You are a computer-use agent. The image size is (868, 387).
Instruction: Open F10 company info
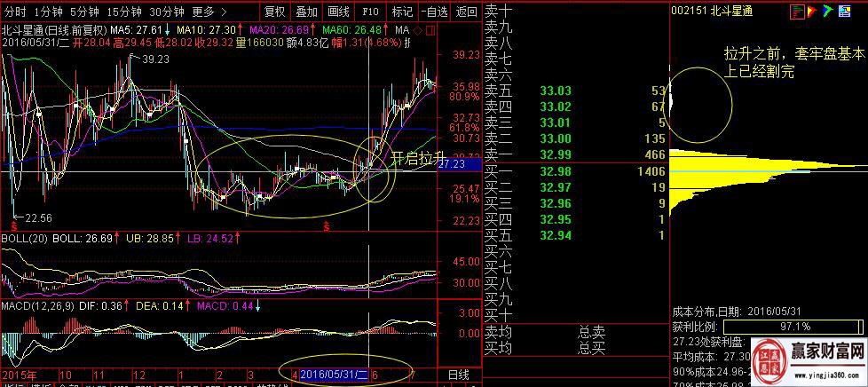[x=369, y=12]
